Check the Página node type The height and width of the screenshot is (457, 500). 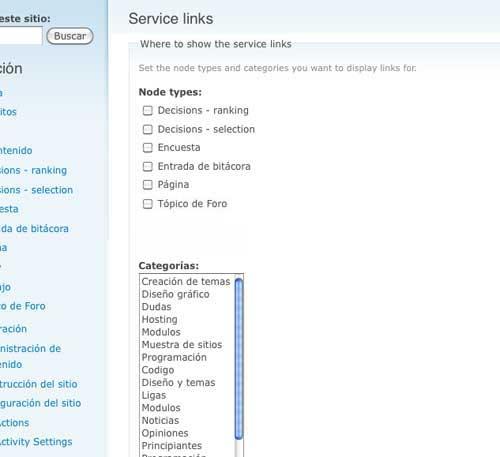pyautogui.click(x=147, y=185)
